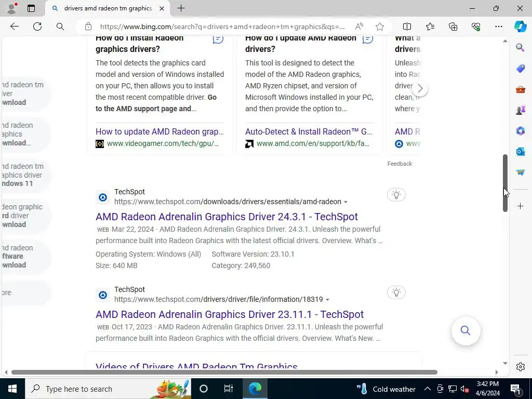
Task: Open sidebar Tools briefcase icon
Action: (520, 89)
